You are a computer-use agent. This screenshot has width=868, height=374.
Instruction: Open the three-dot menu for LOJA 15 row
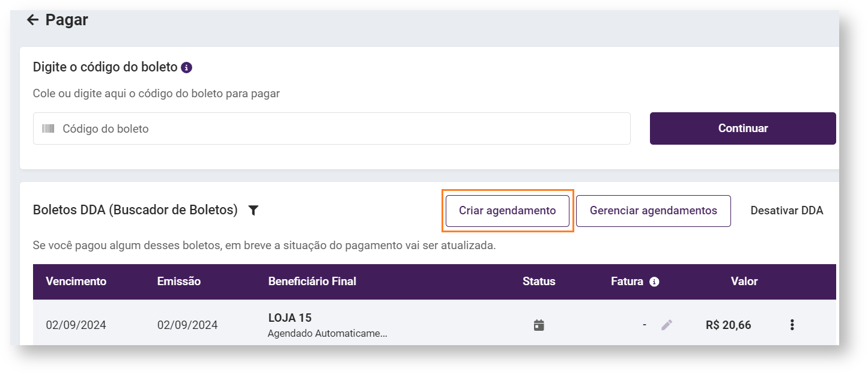pos(792,325)
